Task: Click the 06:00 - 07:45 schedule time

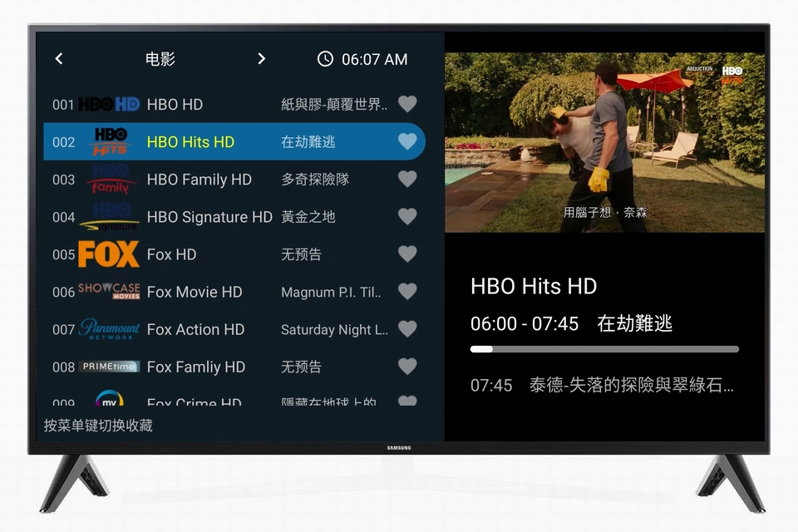Action: click(525, 324)
